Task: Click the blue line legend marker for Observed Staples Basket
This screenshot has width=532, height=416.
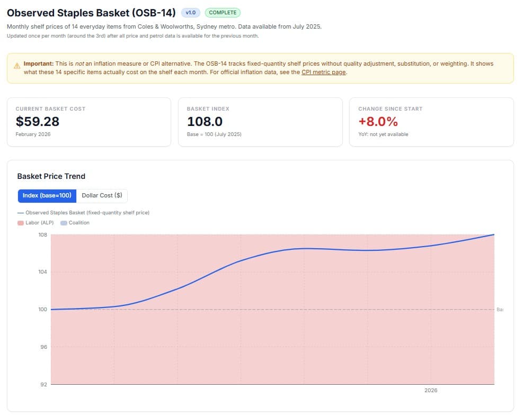Action: click(21, 213)
